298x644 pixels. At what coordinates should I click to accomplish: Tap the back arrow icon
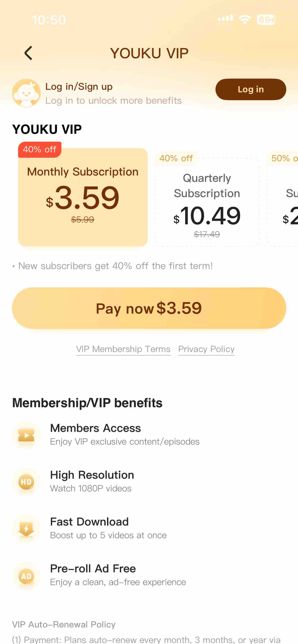[x=28, y=53]
